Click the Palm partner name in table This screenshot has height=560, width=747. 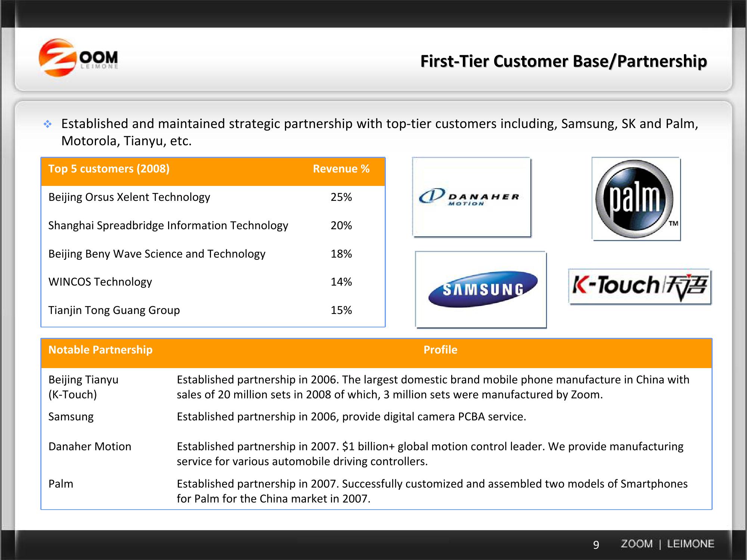point(61,484)
